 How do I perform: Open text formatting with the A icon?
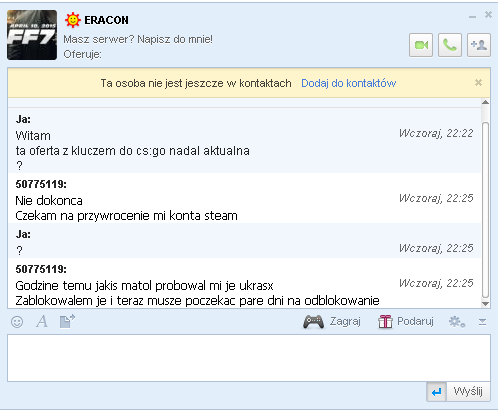(42, 322)
